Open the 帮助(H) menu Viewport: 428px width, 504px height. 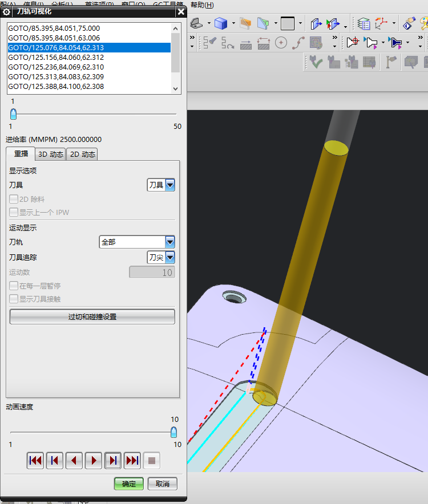point(202,5)
